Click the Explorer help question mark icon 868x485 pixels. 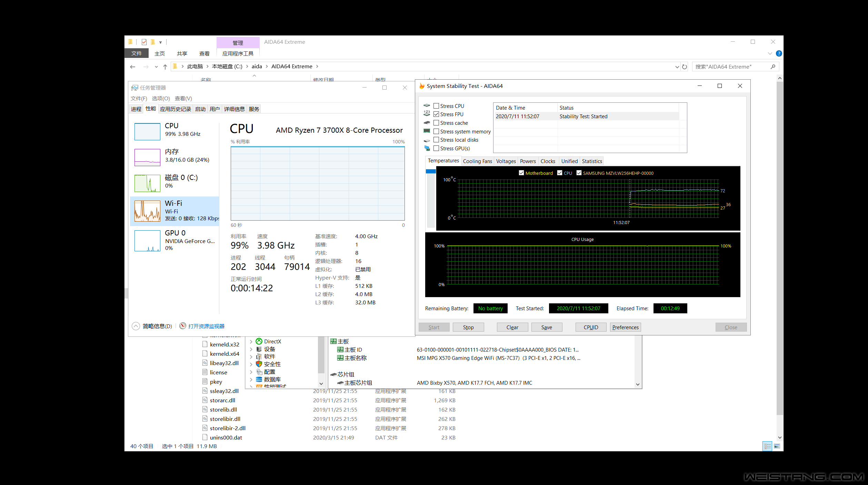tap(779, 53)
